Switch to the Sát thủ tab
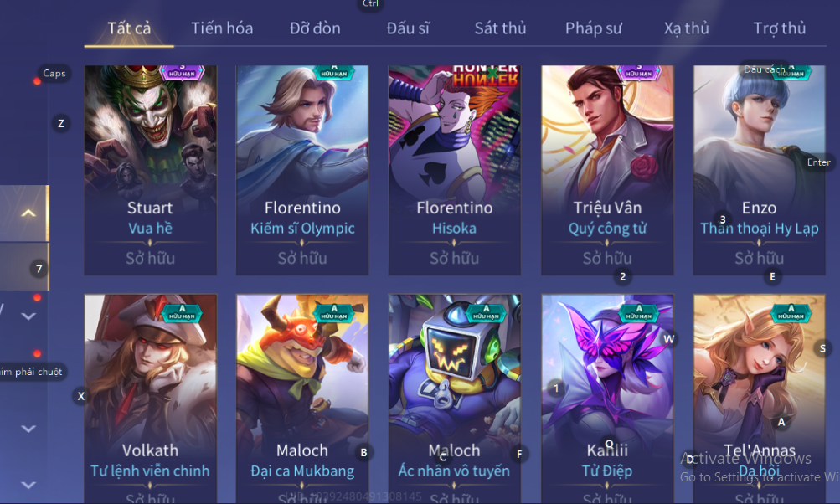Viewport: 840px width, 504px height. [x=500, y=28]
